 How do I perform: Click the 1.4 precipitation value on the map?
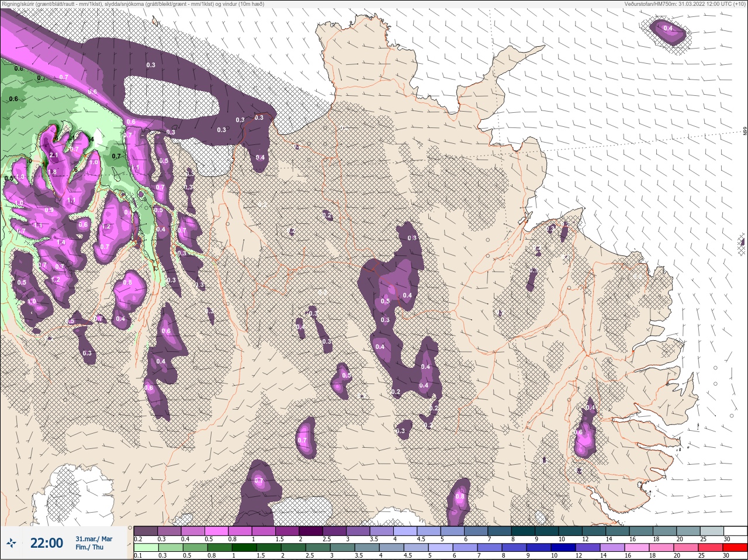61,243
